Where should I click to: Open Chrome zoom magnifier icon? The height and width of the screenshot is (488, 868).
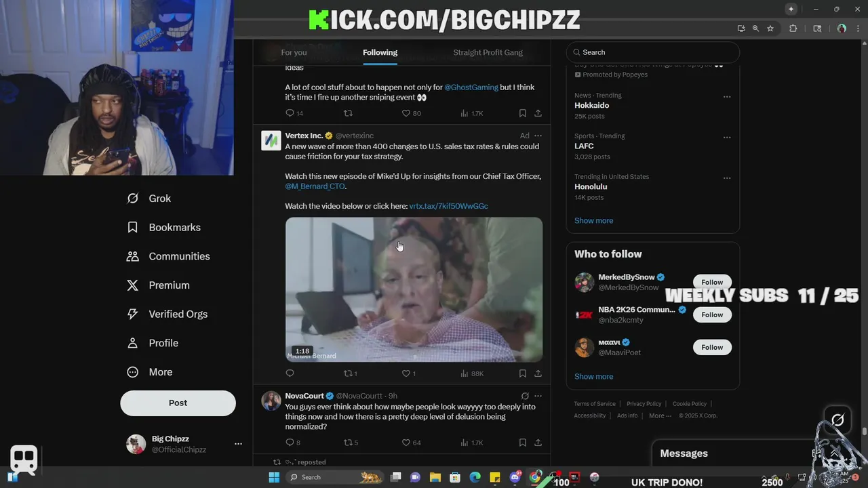(755, 28)
